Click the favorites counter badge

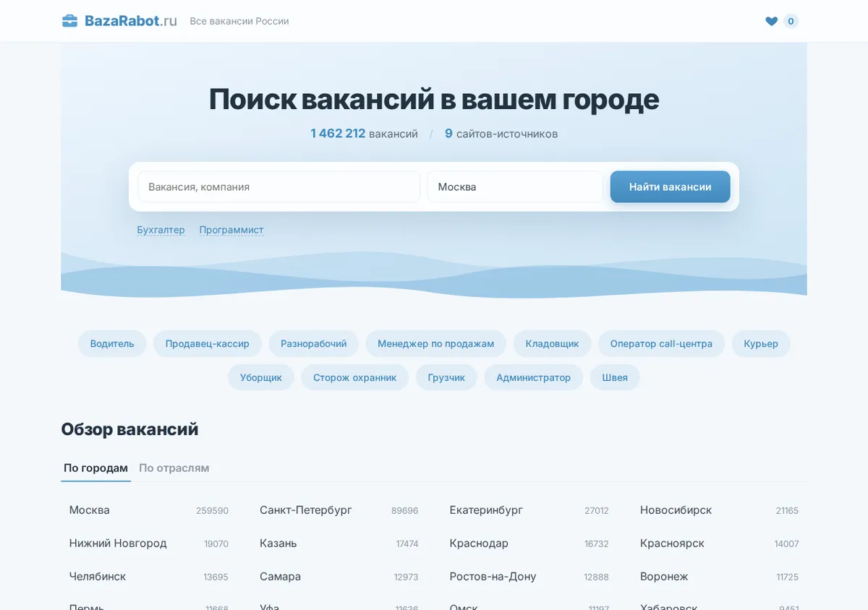pyautogui.click(x=791, y=21)
